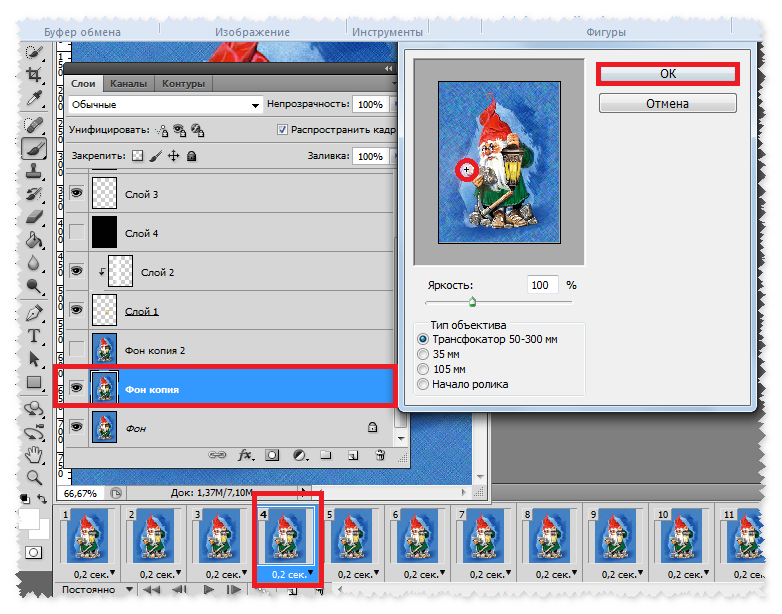Open blend mode Обычные dropdown
The width and height of the screenshot is (782, 614).
coord(165,105)
